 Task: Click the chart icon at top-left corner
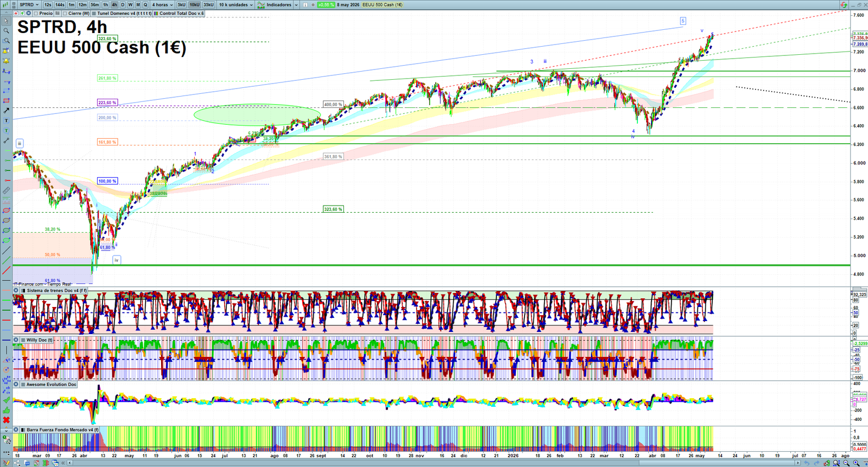[x=5, y=5]
